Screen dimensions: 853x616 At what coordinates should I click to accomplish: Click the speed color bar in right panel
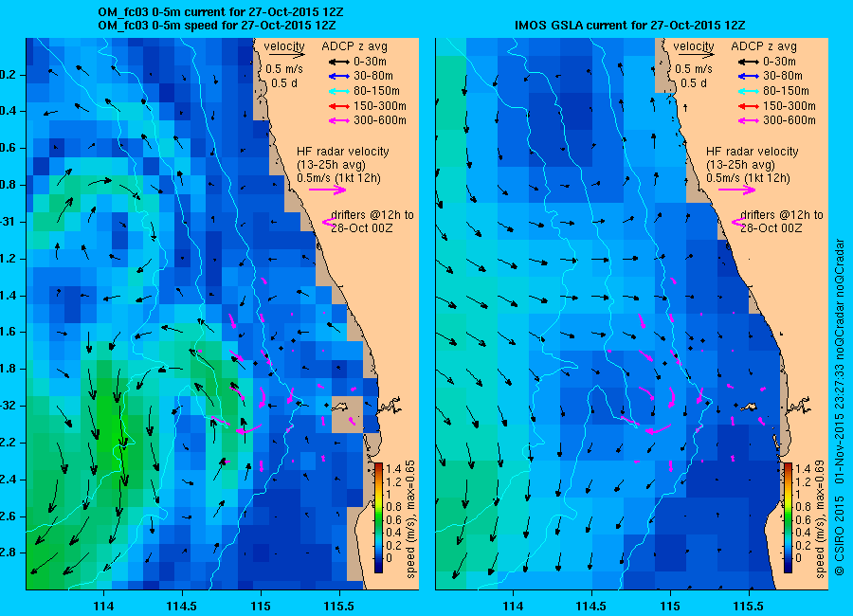(788, 517)
